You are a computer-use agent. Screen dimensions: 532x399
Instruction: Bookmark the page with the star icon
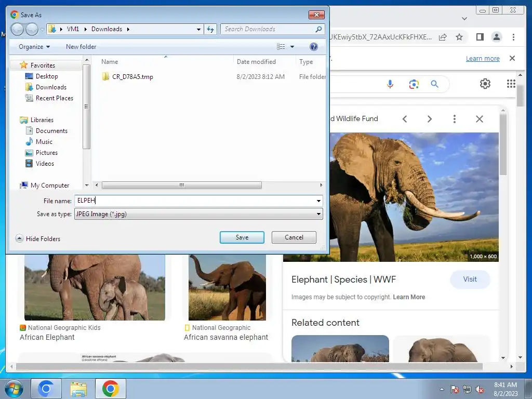pyautogui.click(x=459, y=37)
